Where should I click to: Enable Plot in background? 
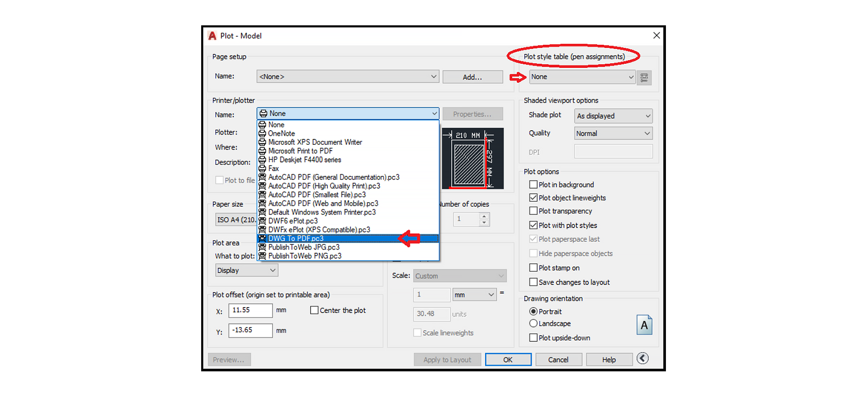tap(533, 185)
